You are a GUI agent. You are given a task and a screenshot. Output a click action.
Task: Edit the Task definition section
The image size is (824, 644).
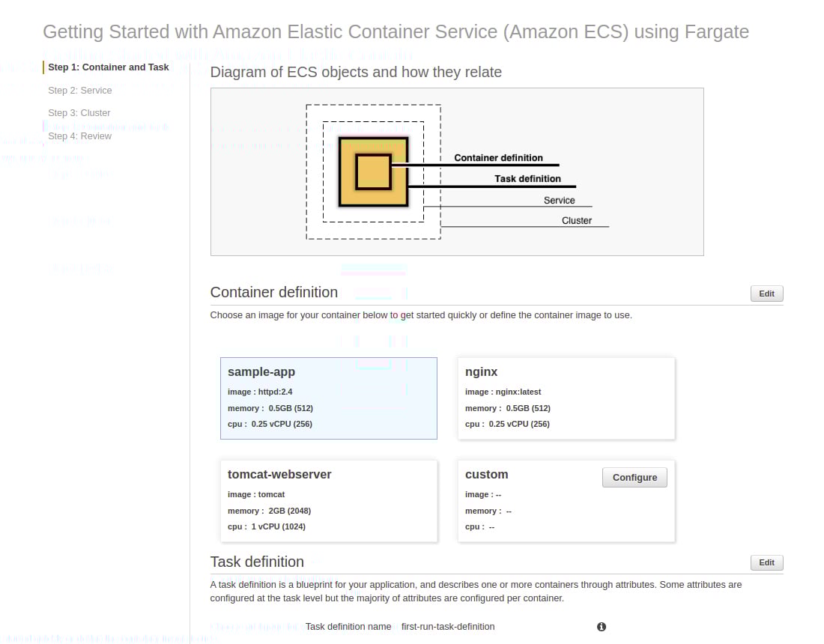[x=766, y=562]
